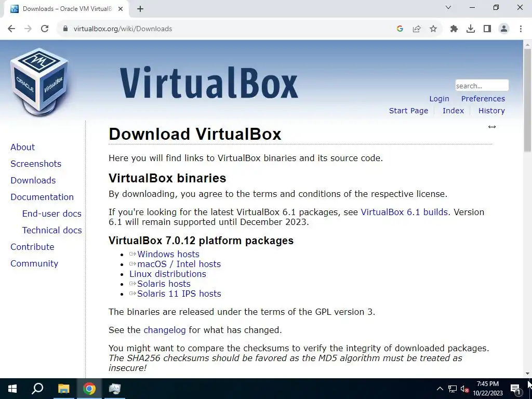
Task: Open the Windows Start menu
Action: click(12, 389)
